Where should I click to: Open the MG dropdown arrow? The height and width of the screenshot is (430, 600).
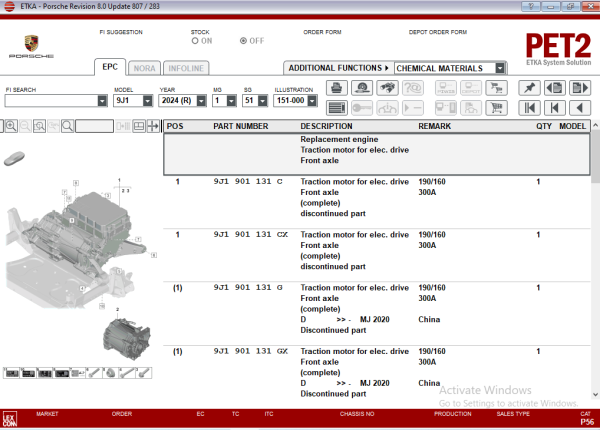click(232, 101)
